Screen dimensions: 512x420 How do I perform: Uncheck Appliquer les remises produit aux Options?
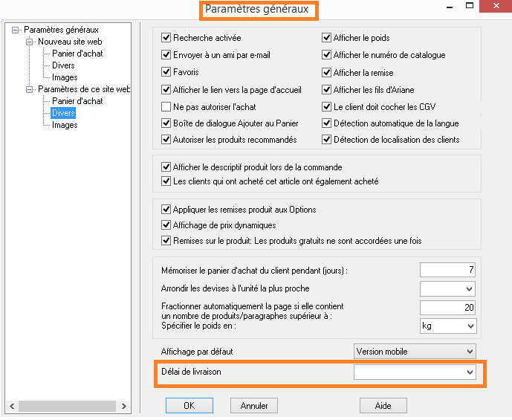tap(166, 210)
